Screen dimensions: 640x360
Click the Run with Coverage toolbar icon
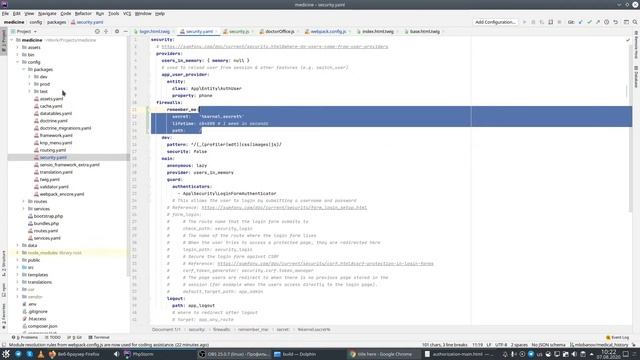click(x=542, y=22)
